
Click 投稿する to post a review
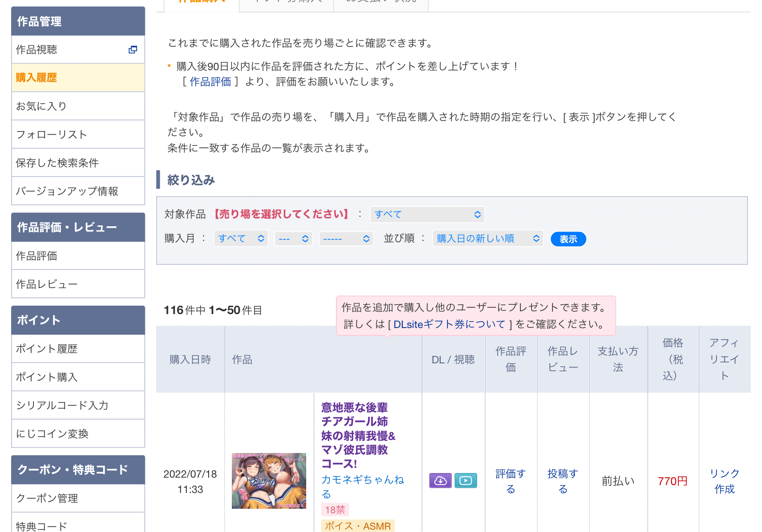(563, 481)
